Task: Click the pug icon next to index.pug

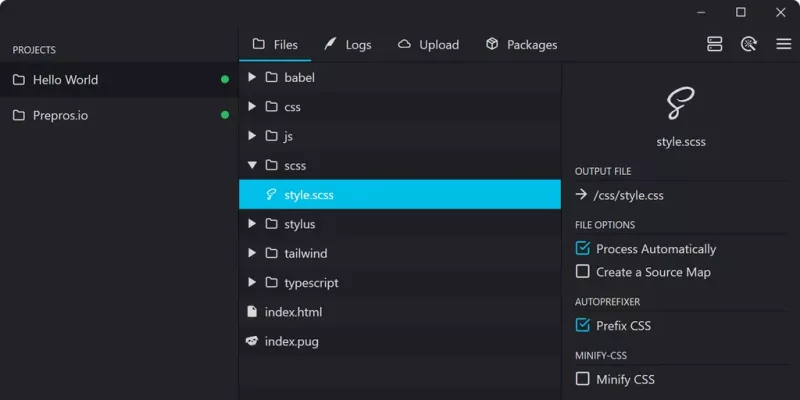Action: tap(252, 341)
